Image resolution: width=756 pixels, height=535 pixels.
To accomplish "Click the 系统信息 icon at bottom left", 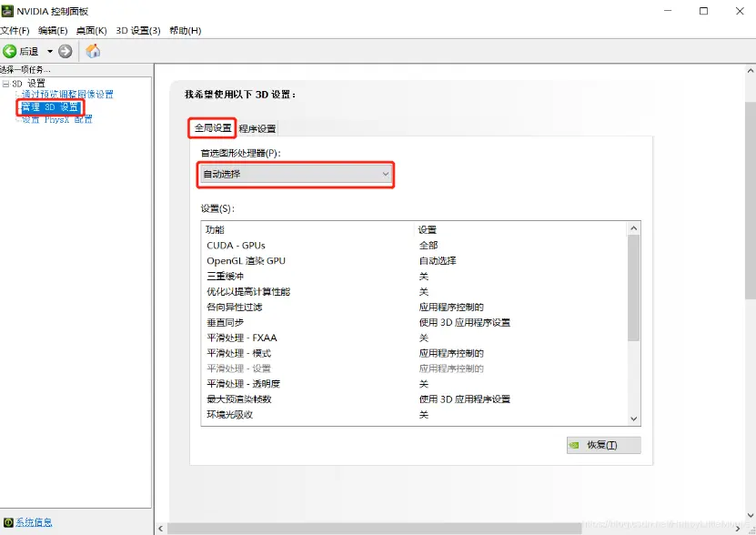I will click(x=7, y=522).
